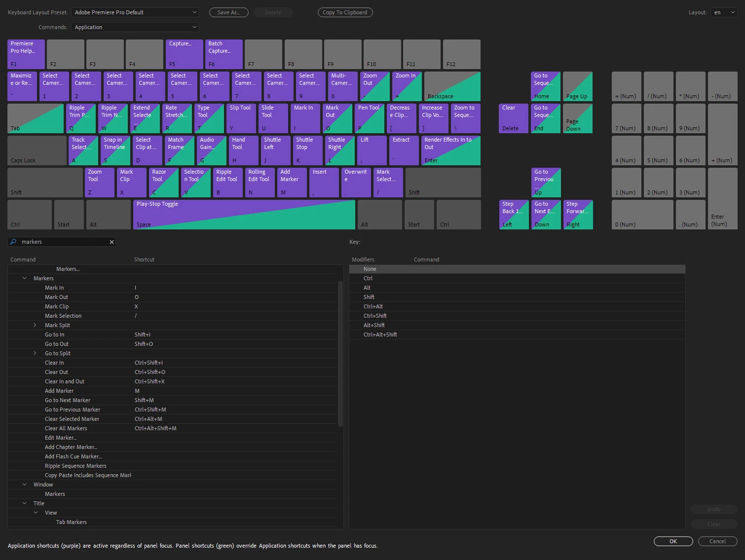Image resolution: width=745 pixels, height=560 pixels.
Task: Collapse the Markers group in command list
Action: coord(24,278)
